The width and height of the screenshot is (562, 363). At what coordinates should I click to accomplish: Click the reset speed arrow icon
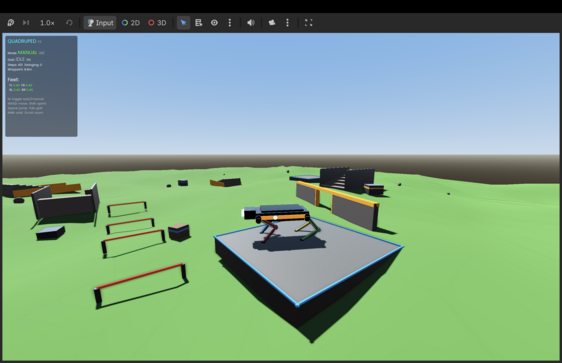[x=69, y=23]
